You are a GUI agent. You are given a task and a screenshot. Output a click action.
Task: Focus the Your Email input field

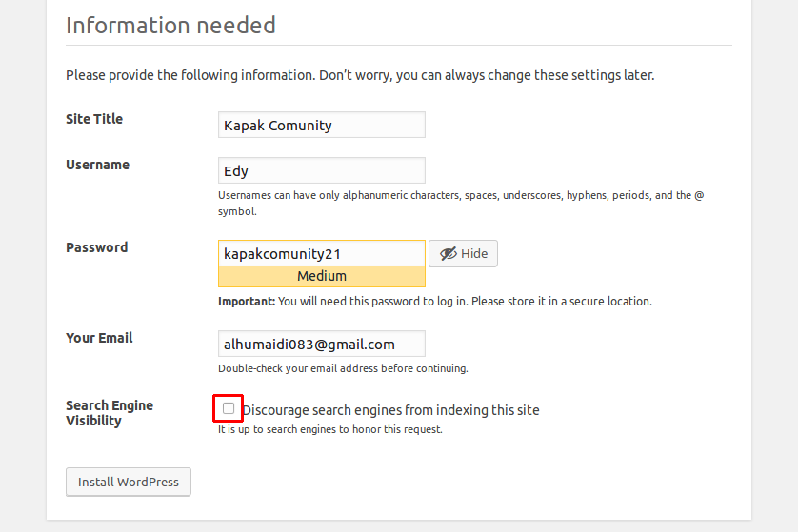321,344
